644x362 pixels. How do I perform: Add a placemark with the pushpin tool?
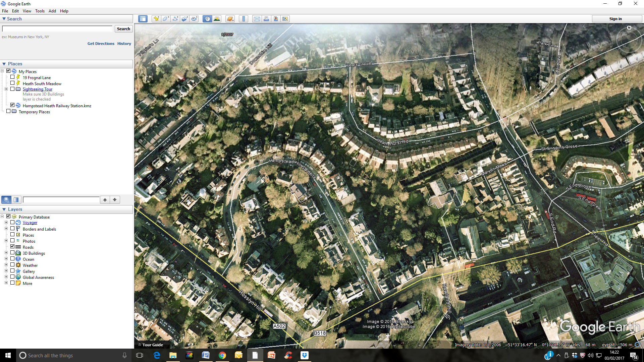coord(156,19)
